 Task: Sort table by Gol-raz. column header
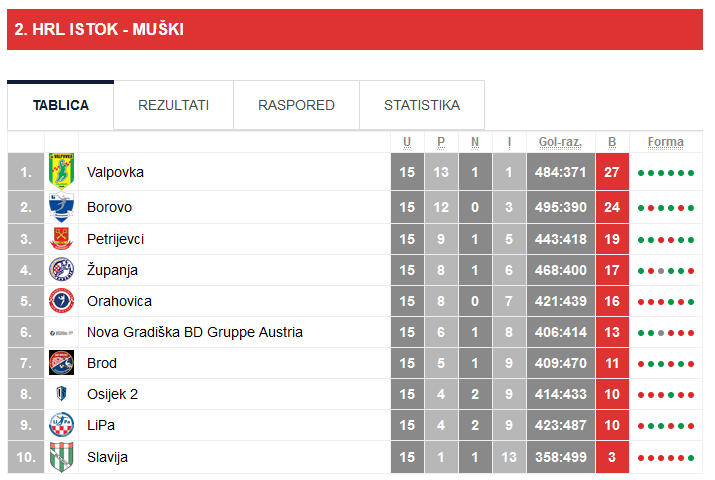[560, 142]
